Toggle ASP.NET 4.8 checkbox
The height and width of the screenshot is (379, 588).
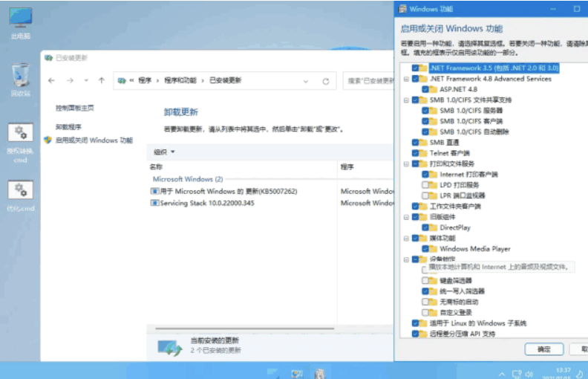(x=425, y=89)
